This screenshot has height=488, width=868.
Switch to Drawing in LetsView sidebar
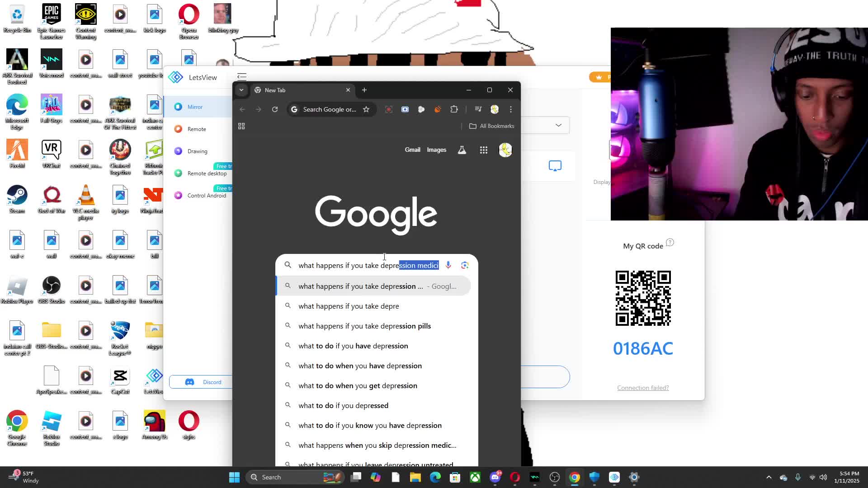coord(197,151)
